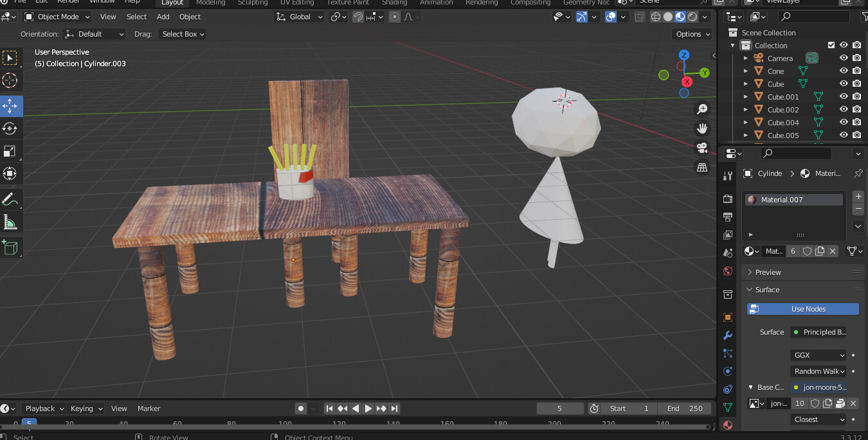868x440 pixels.
Task: Click the Use Nodes button
Action: [x=803, y=309]
